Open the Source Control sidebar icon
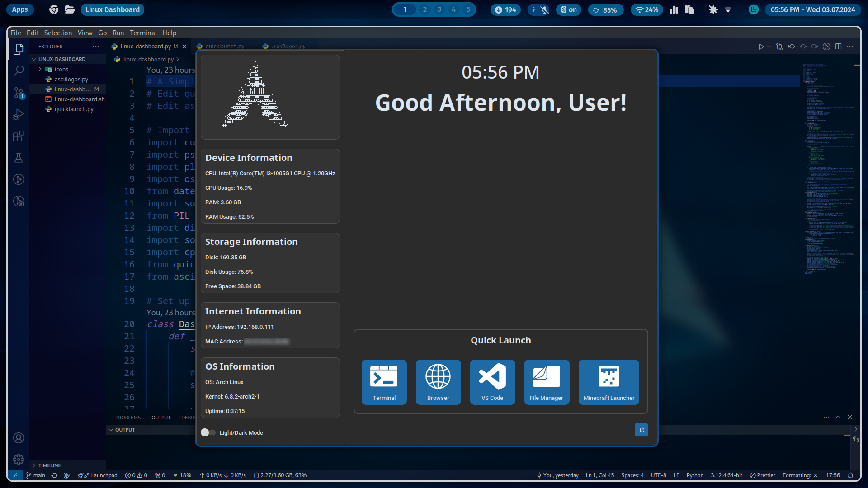Screen dimensions: 868x488 pos(19,93)
